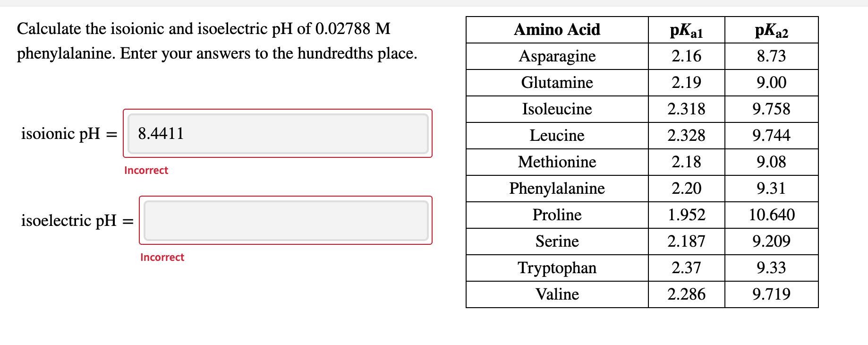Click the Incorrect label below isoelectric pH
Image resolution: width=868 pixels, height=345 pixels.
(x=162, y=257)
